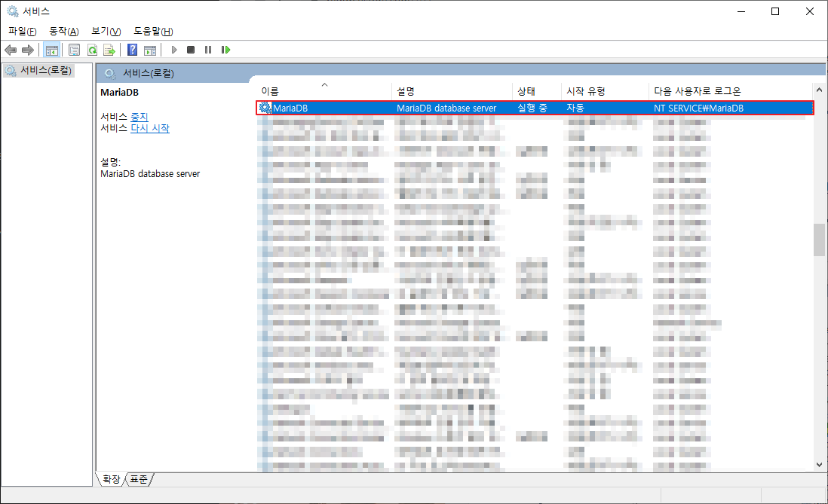Click the Restart Service toolbar icon
This screenshot has width=828, height=504.
coord(225,50)
